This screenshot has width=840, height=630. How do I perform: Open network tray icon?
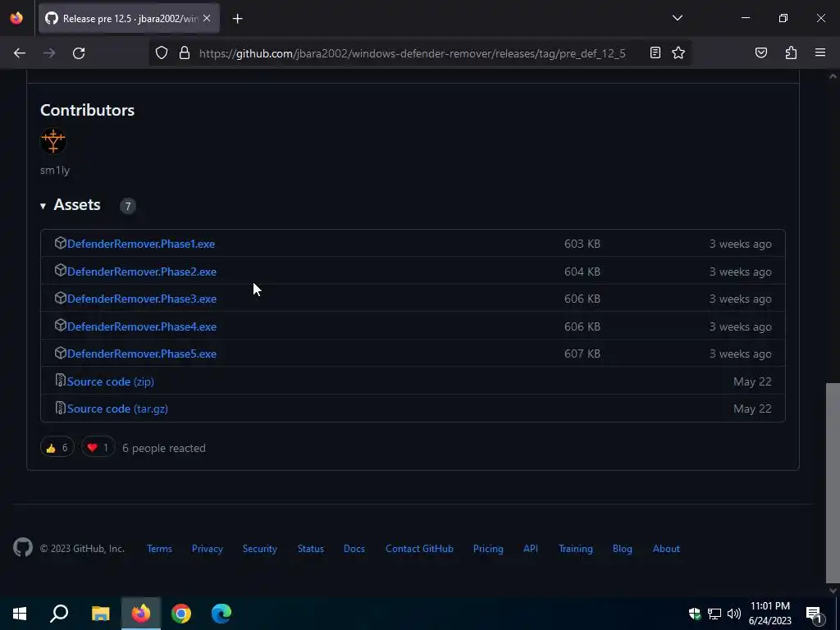(x=714, y=614)
